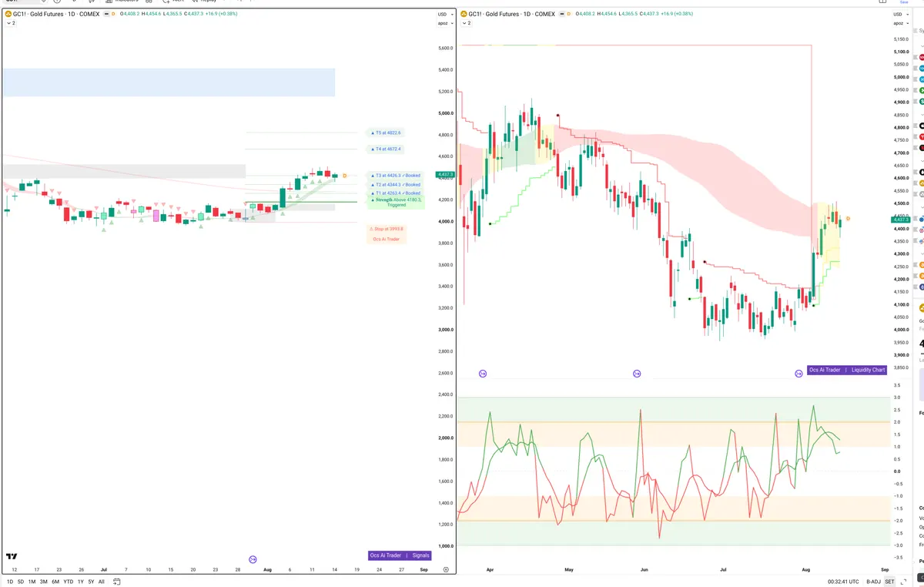Image resolution: width=924 pixels, height=587 pixels.
Task: Select the 1M time range
Action: click(32, 582)
